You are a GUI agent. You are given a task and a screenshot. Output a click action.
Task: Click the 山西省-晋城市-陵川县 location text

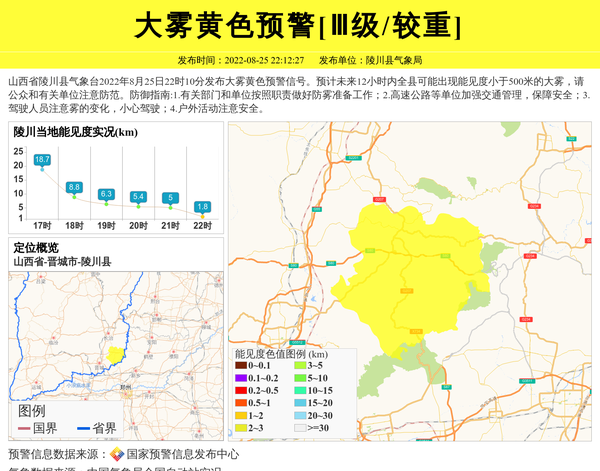(x=62, y=261)
